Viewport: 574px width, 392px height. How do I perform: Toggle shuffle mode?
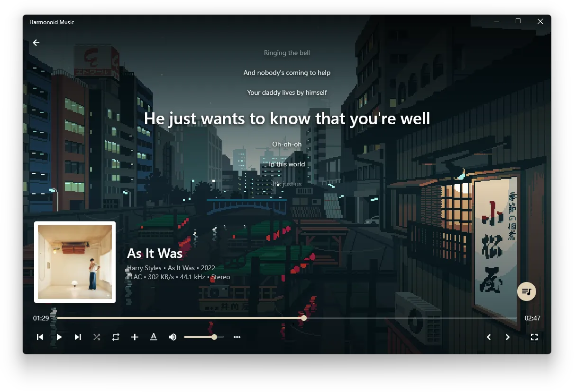click(x=97, y=337)
